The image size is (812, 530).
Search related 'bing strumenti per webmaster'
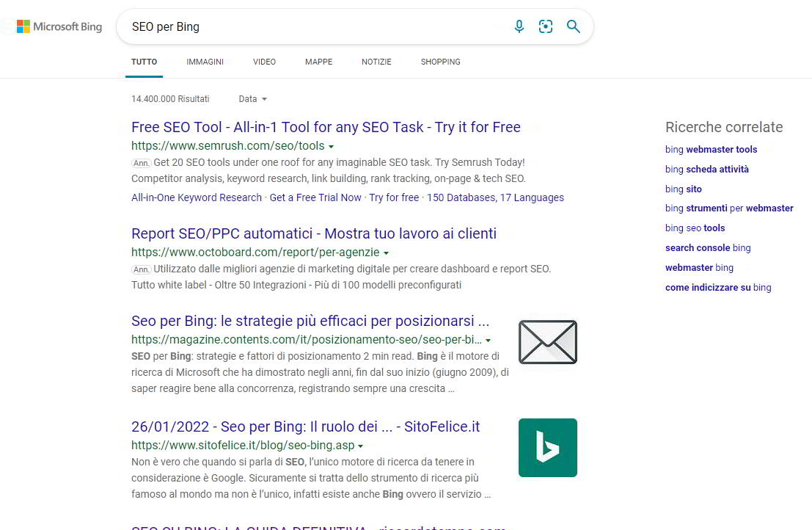point(729,208)
